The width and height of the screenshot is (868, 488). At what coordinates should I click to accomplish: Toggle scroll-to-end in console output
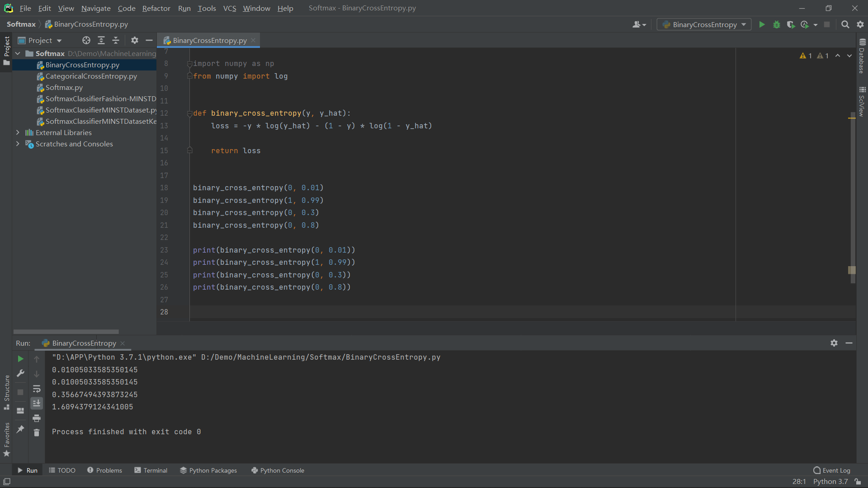[x=37, y=403]
